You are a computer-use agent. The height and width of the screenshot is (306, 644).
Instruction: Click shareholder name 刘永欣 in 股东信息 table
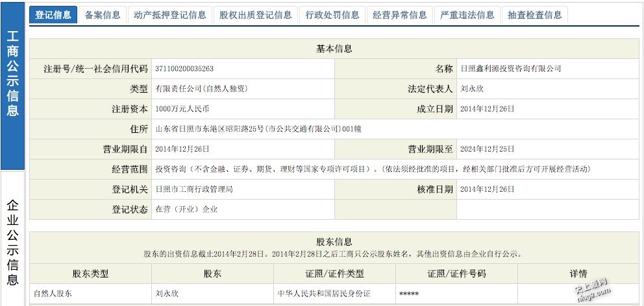[x=167, y=294]
